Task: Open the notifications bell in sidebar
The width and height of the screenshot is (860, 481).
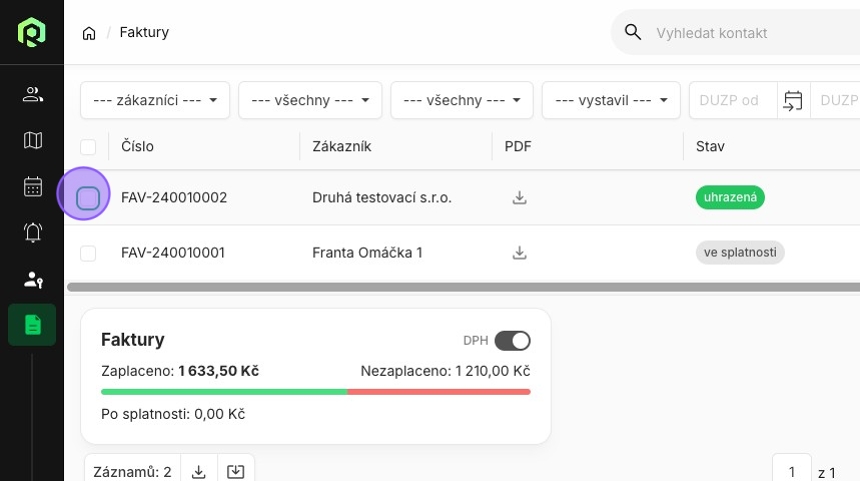Action: click(x=32, y=233)
